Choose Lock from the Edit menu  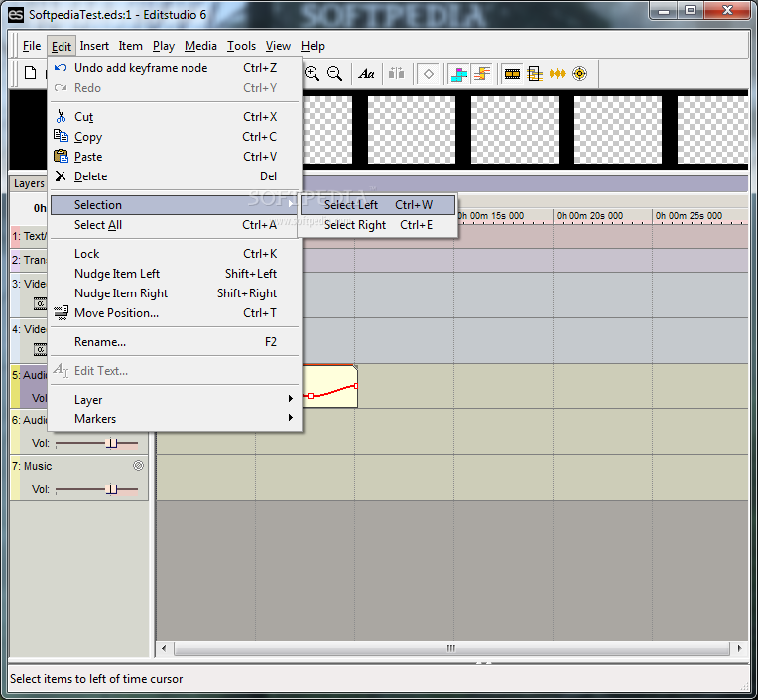pyautogui.click(x=175, y=254)
